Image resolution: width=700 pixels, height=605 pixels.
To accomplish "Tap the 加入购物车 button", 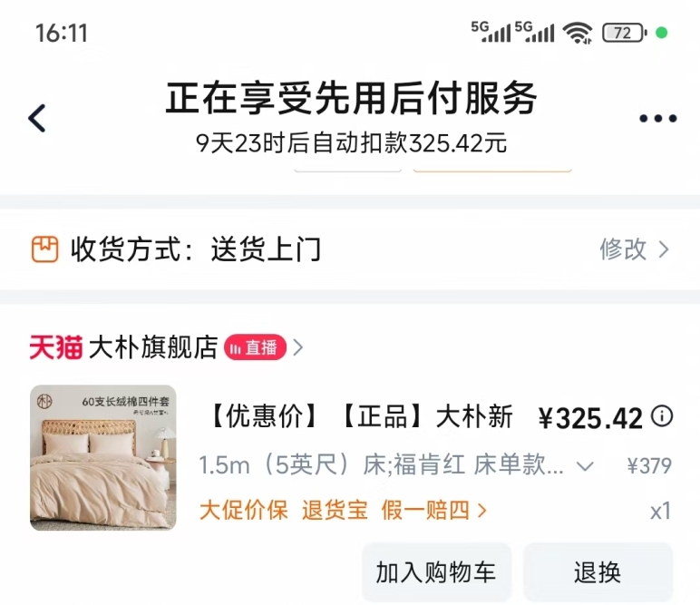I will tap(436, 572).
